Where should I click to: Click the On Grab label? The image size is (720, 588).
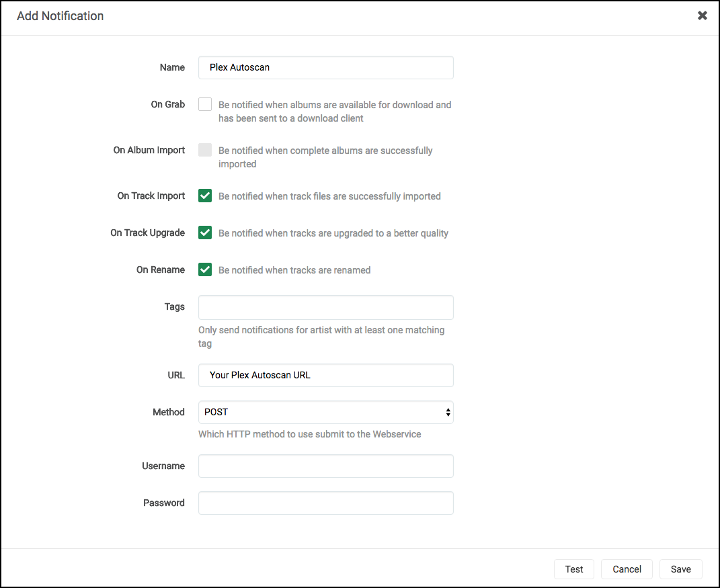167,104
